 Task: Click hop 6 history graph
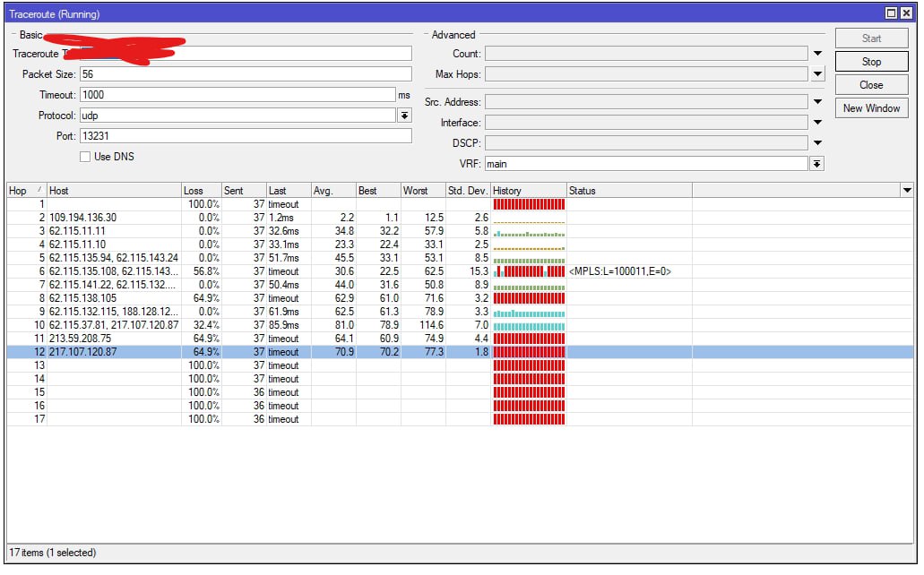pos(529,271)
